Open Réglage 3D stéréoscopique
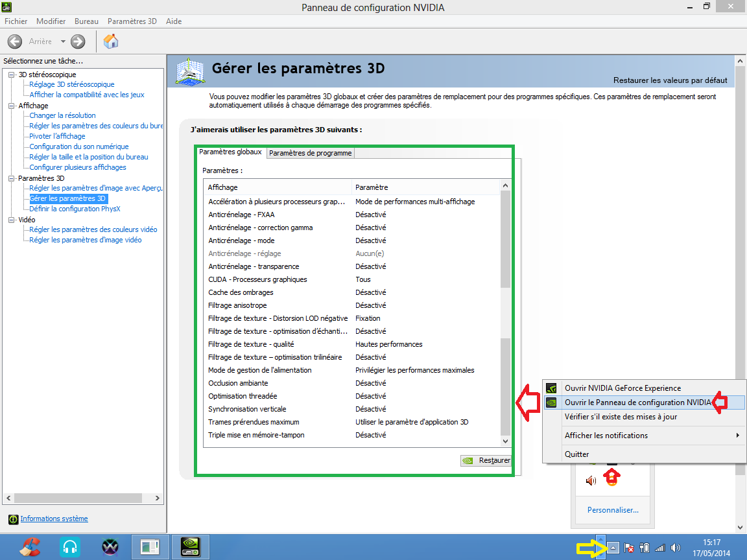Image resolution: width=747 pixels, height=560 pixels. point(72,84)
